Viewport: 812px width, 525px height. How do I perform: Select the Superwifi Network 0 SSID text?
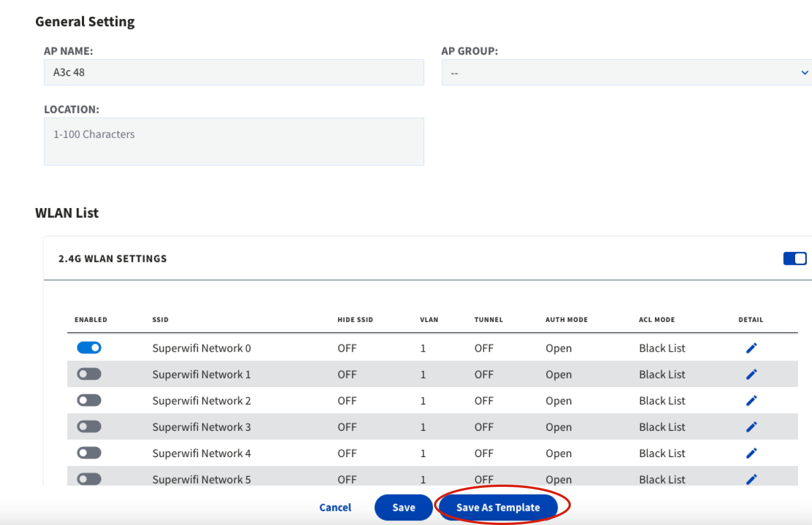click(x=201, y=348)
